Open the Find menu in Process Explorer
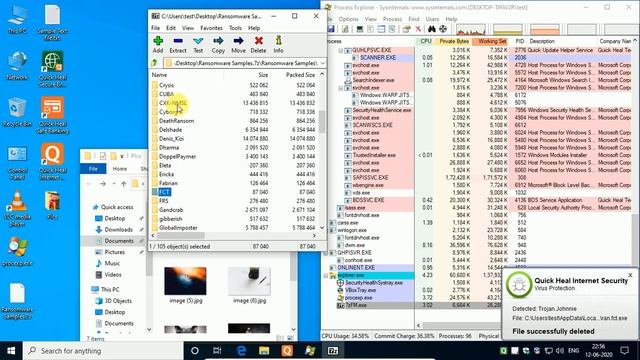The height and width of the screenshot is (360, 640). click(413, 19)
